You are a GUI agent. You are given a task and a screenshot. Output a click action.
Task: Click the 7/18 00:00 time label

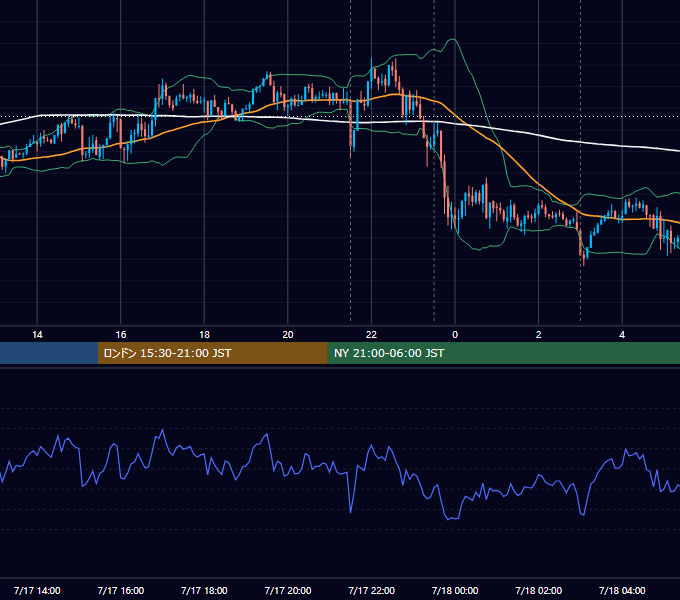(455, 590)
